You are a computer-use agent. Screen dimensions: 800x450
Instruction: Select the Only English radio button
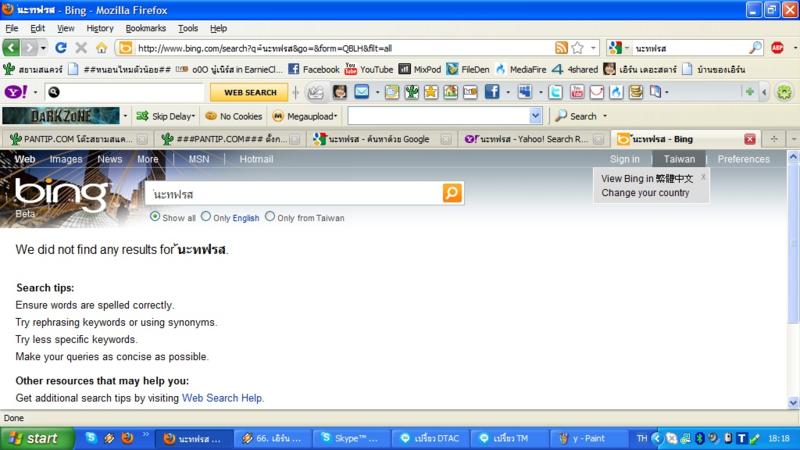click(x=206, y=216)
